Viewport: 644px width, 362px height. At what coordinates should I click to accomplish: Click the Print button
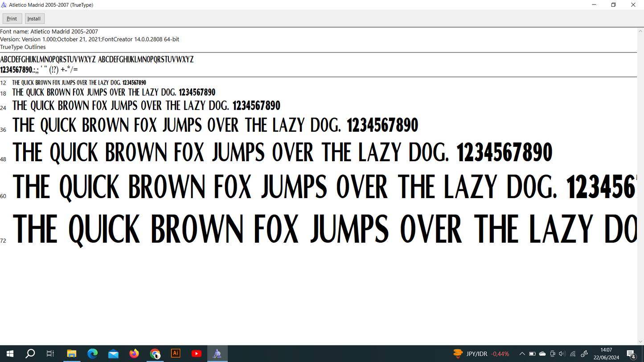pyautogui.click(x=12, y=19)
